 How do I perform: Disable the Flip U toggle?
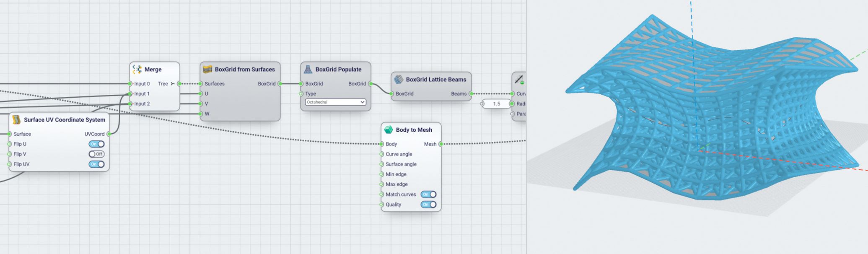pyautogui.click(x=96, y=144)
